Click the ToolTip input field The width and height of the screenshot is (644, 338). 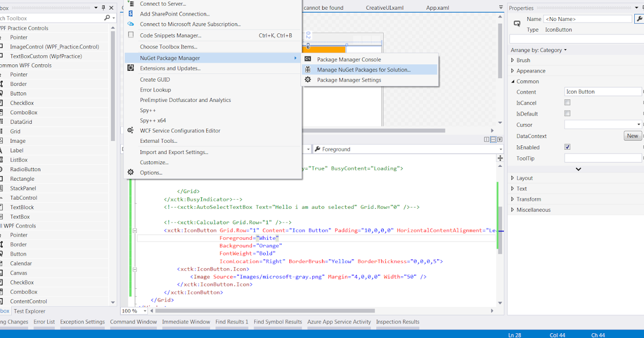603,158
